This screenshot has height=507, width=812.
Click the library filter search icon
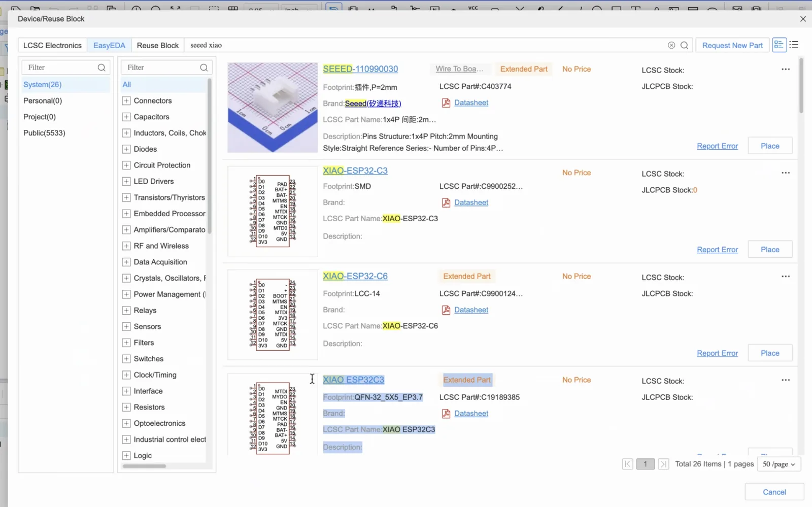(101, 67)
